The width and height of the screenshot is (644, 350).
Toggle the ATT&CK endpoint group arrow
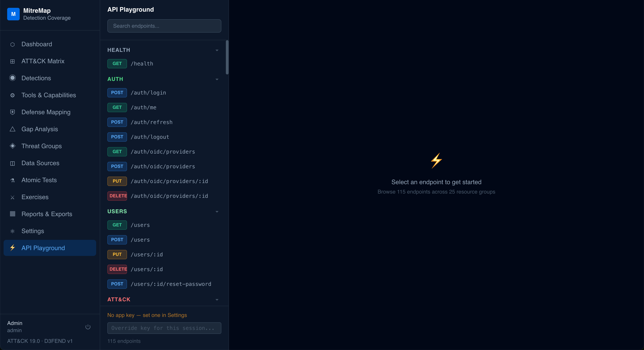point(217,299)
